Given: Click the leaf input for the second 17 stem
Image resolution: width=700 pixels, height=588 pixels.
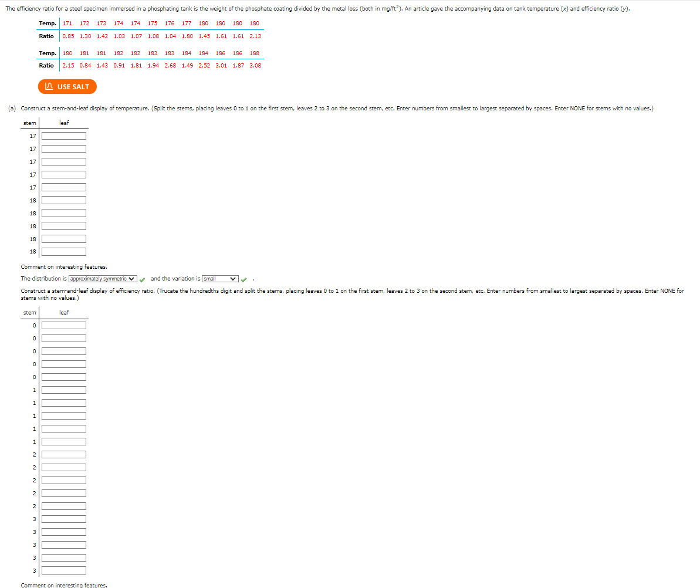Looking at the screenshot, I should [63, 148].
